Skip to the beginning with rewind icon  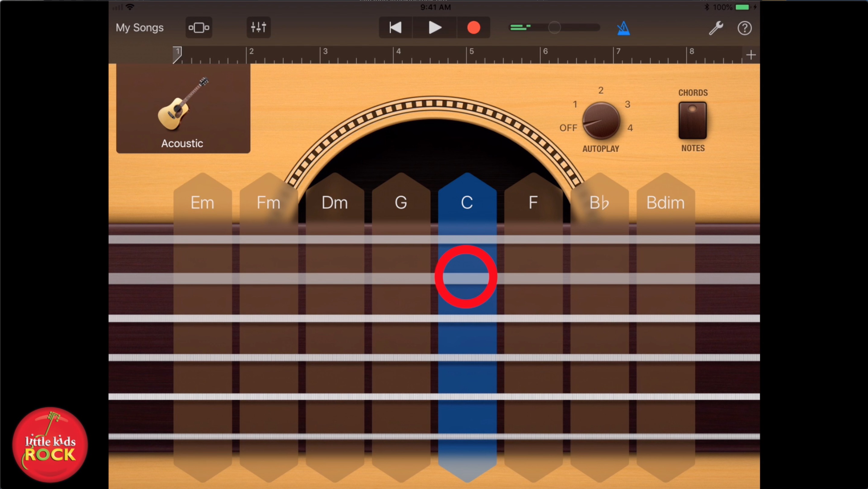395,27
